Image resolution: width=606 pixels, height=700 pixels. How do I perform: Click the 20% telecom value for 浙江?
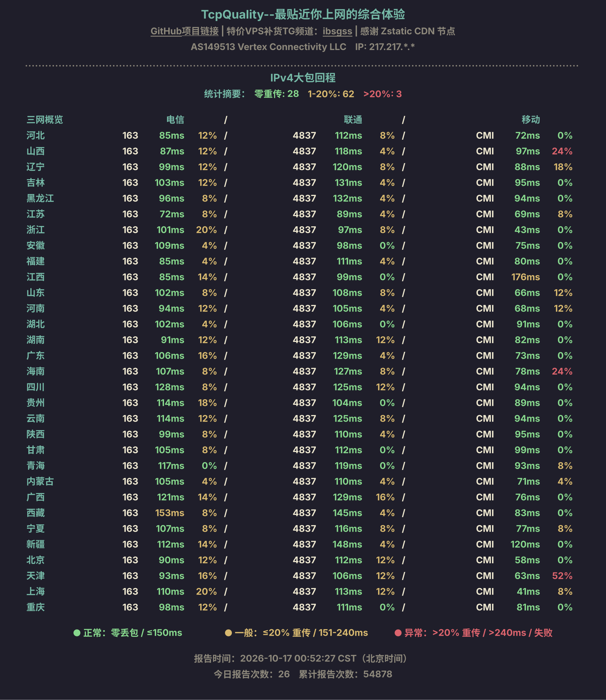point(206,230)
